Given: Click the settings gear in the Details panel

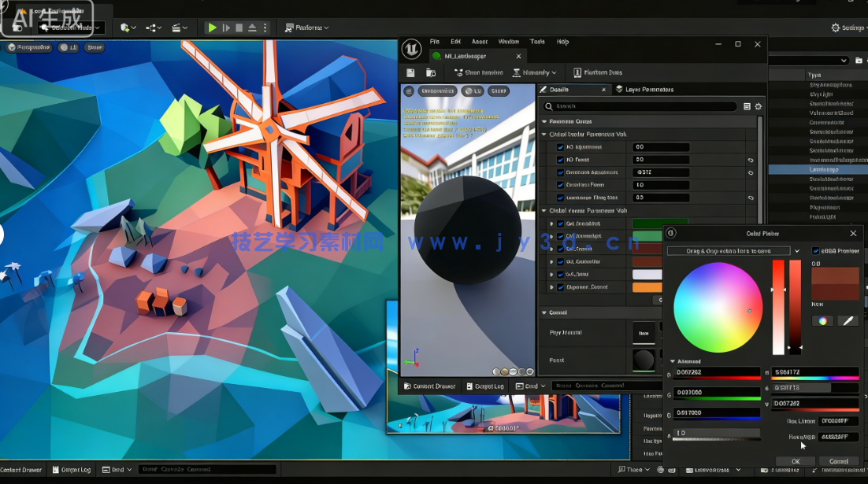Looking at the screenshot, I should (758, 105).
